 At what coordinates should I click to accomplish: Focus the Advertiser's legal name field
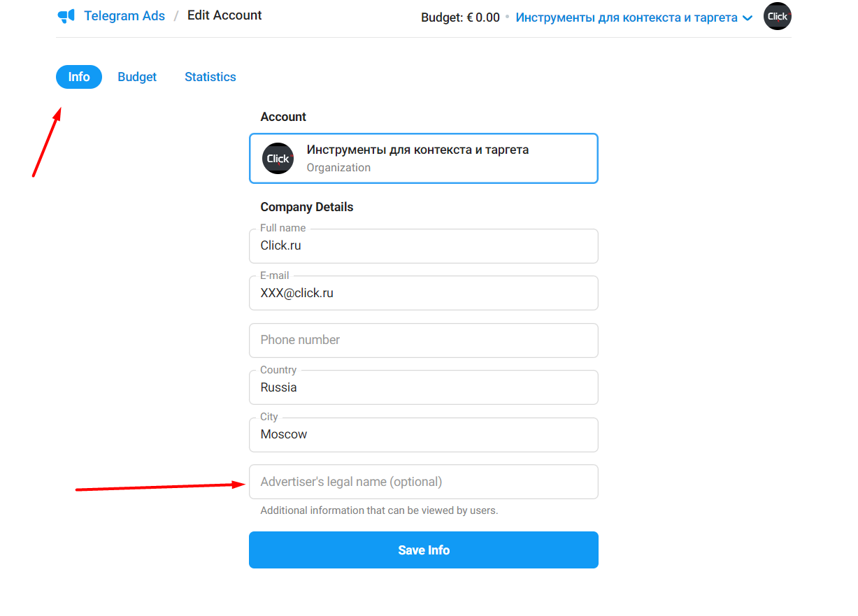click(424, 482)
